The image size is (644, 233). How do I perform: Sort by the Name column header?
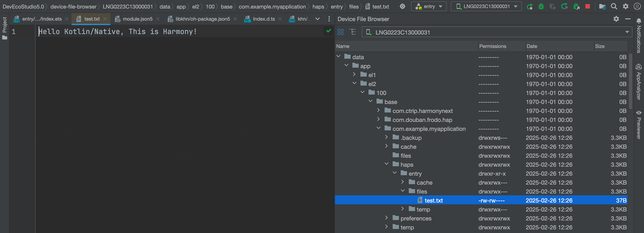406,46
